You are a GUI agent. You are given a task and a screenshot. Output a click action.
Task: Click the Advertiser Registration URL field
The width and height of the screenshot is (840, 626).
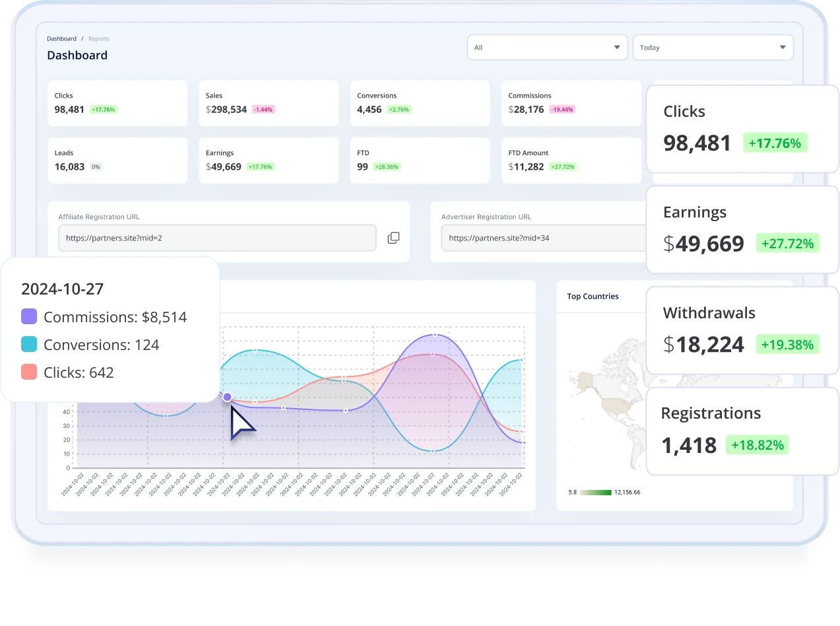541,238
